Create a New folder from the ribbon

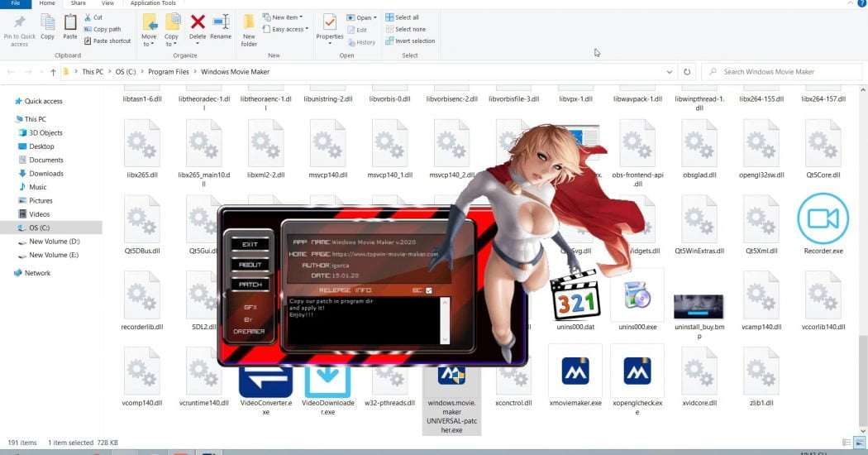(249, 29)
